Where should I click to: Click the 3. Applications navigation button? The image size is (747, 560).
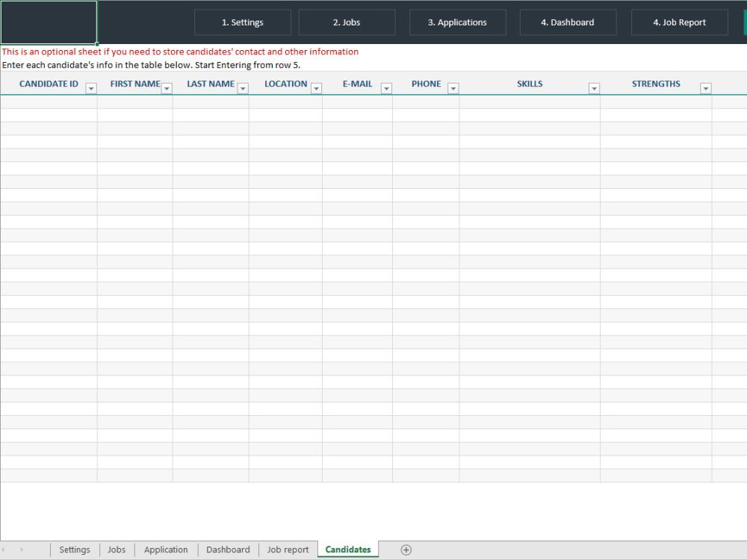pos(458,22)
